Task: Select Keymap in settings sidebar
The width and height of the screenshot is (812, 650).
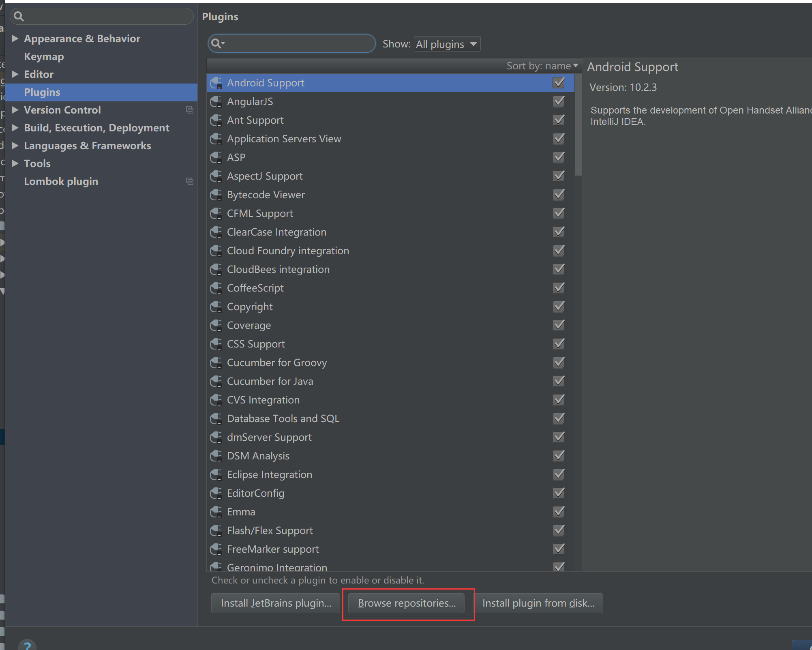Action: tap(44, 56)
